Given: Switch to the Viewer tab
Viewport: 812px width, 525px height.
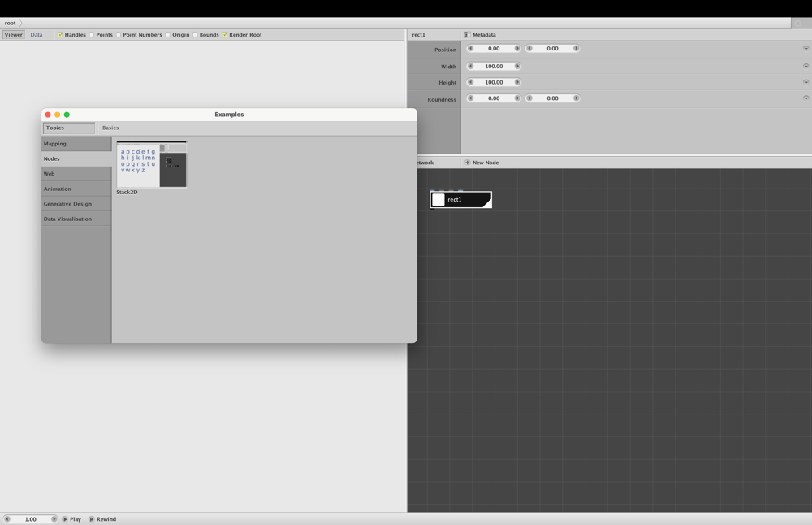Looking at the screenshot, I should pos(14,35).
